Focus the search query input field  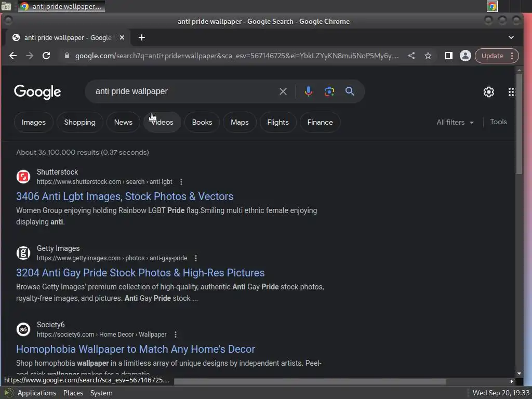coord(183,91)
